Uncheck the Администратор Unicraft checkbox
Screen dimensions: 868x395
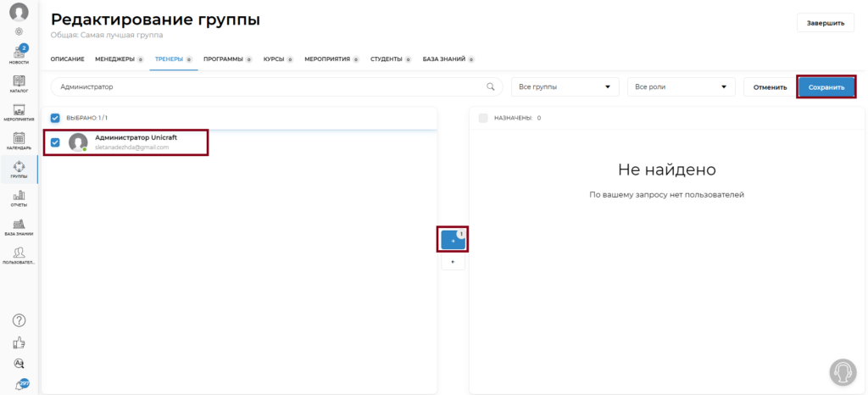click(55, 142)
